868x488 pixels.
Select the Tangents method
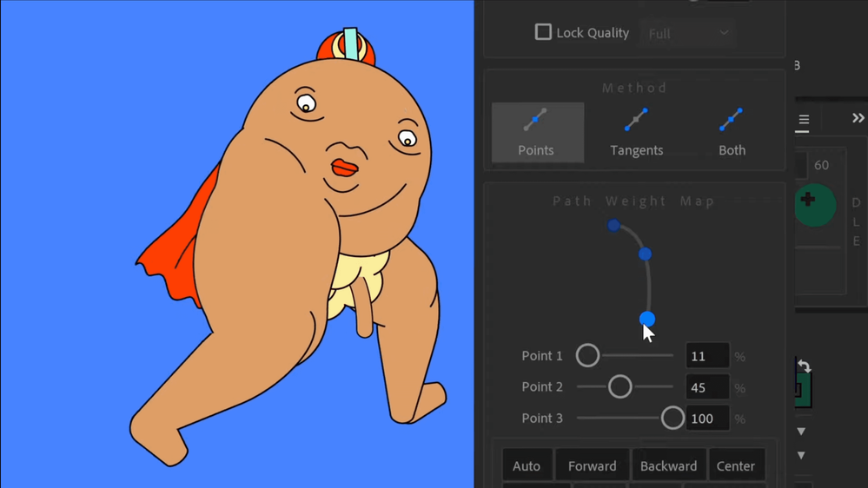[x=636, y=132]
